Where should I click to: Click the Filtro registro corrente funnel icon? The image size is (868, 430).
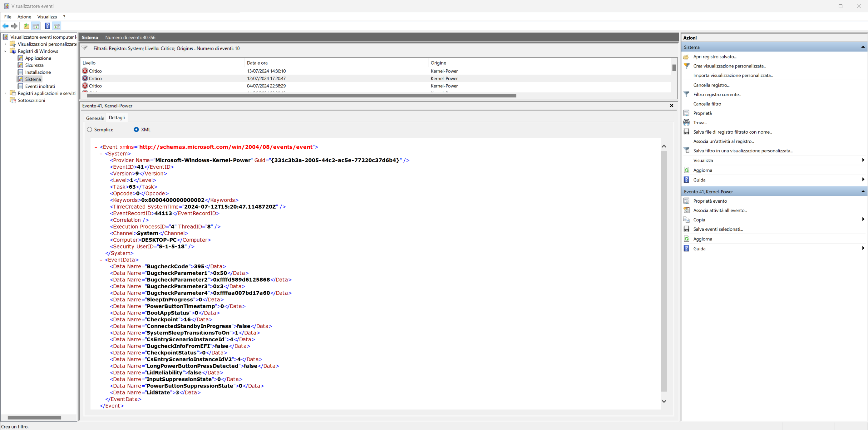point(686,94)
